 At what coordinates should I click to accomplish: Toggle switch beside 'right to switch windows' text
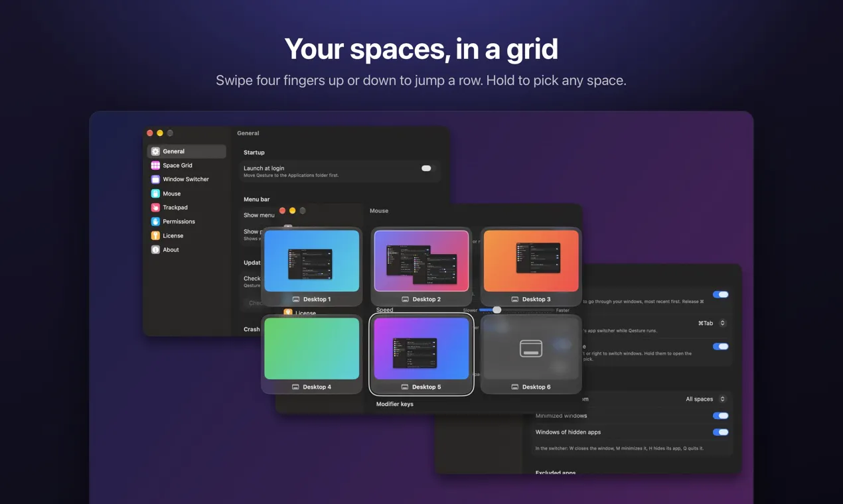coord(720,346)
